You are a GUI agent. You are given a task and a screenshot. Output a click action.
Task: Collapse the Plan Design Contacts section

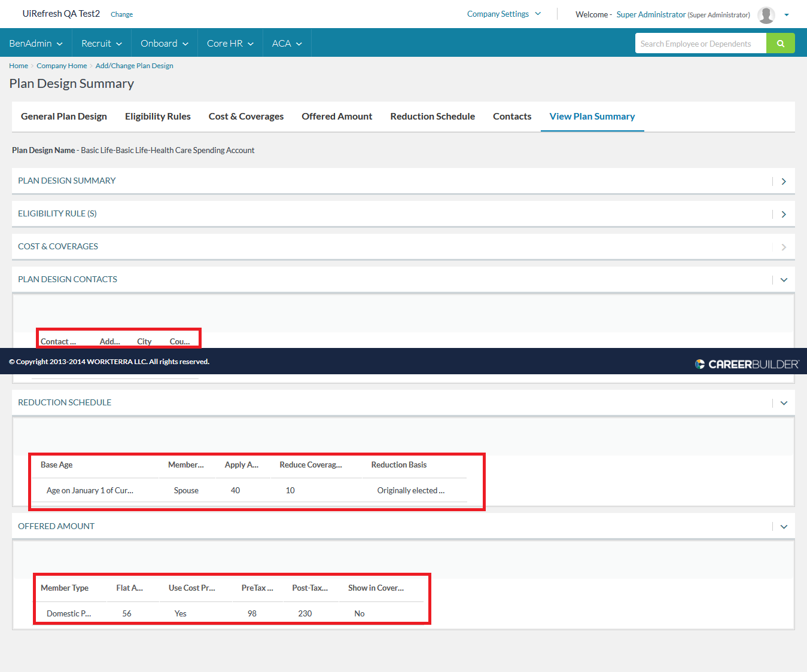point(784,280)
